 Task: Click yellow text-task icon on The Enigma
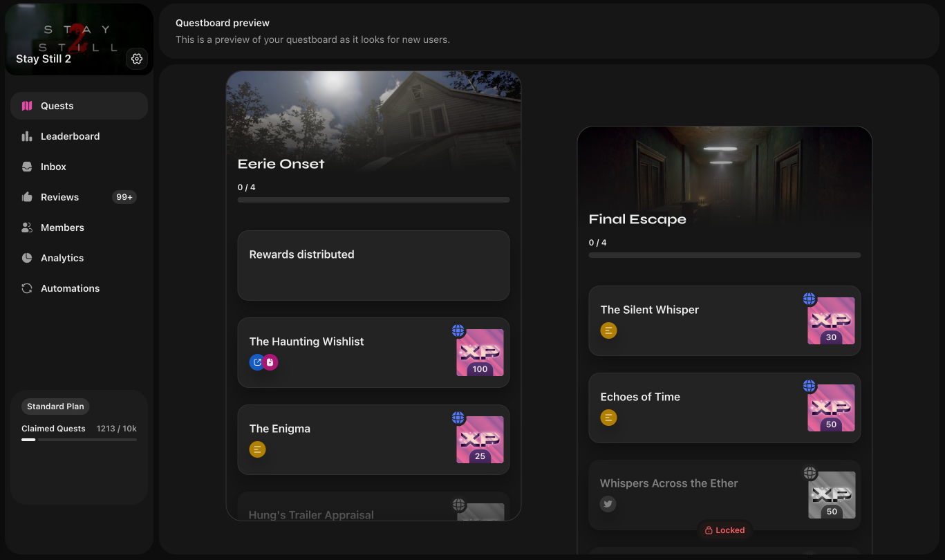(x=257, y=449)
